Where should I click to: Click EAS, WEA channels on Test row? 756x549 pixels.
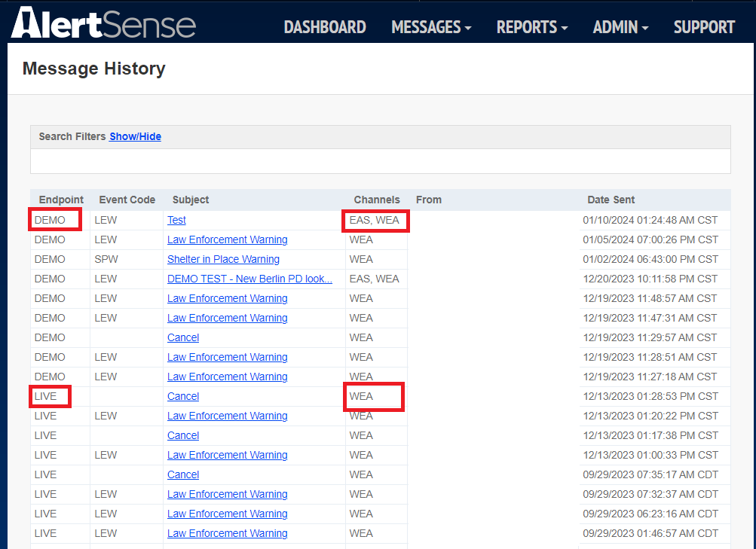tap(375, 220)
